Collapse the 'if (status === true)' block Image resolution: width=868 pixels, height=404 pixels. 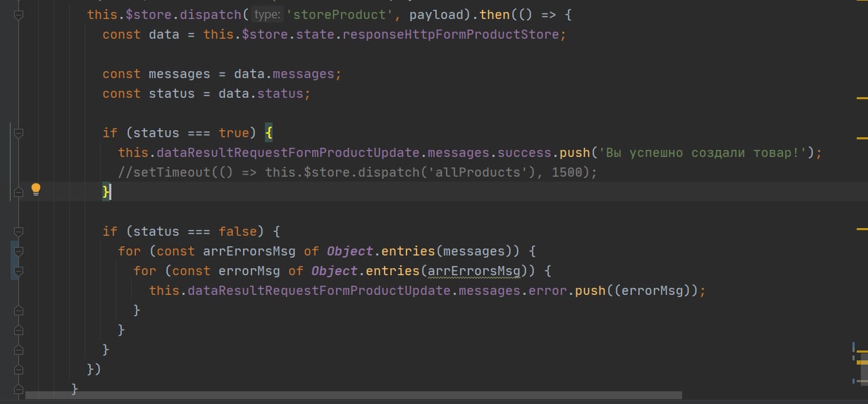(19, 132)
